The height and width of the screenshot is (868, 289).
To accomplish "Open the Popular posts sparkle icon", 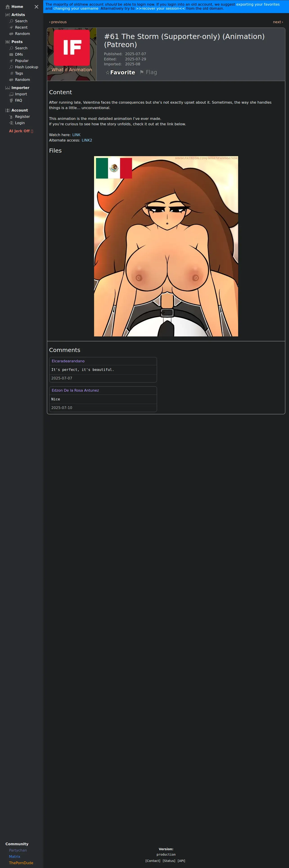I will [11, 61].
